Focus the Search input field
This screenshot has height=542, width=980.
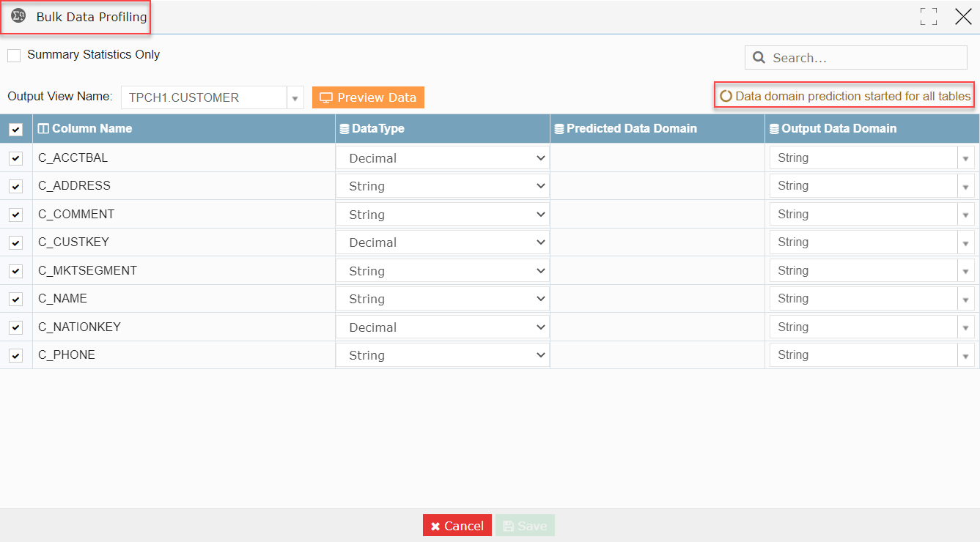[x=856, y=58]
